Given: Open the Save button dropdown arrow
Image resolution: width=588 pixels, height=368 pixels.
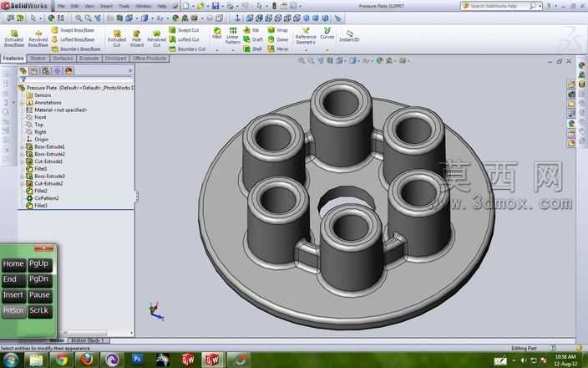Looking at the screenshot, I should [x=221, y=6].
